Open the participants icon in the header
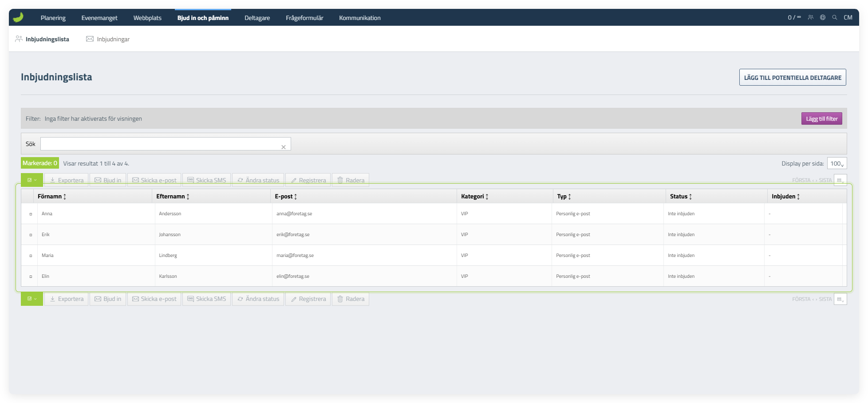 click(811, 17)
